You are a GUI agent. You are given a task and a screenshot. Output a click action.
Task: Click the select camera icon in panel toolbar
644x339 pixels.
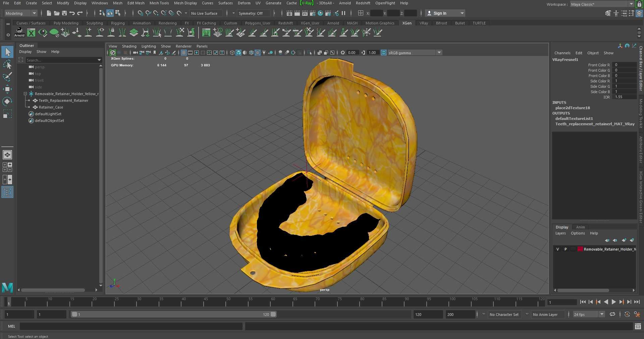point(135,53)
